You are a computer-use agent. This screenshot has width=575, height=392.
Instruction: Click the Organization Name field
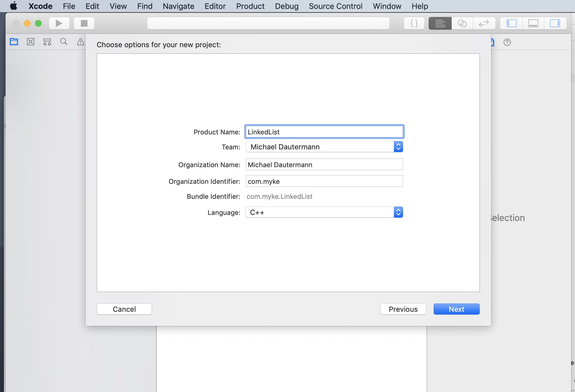[x=324, y=165]
